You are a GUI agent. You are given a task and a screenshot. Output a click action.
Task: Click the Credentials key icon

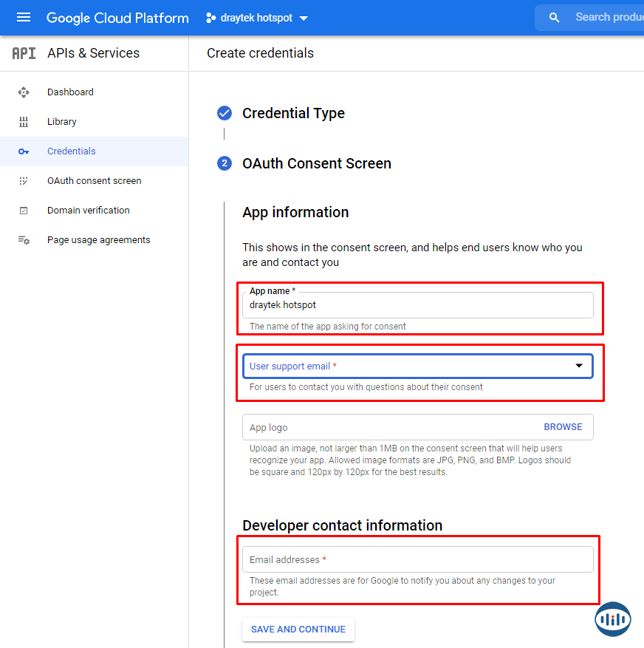point(24,151)
